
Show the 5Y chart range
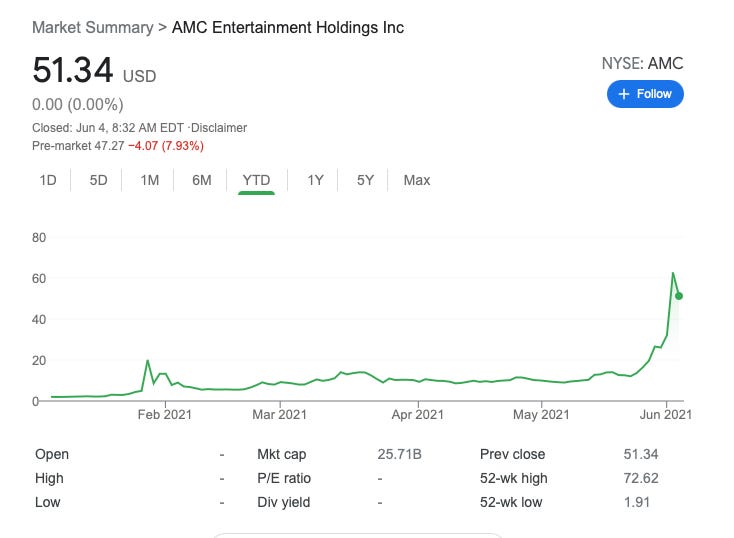click(x=365, y=180)
